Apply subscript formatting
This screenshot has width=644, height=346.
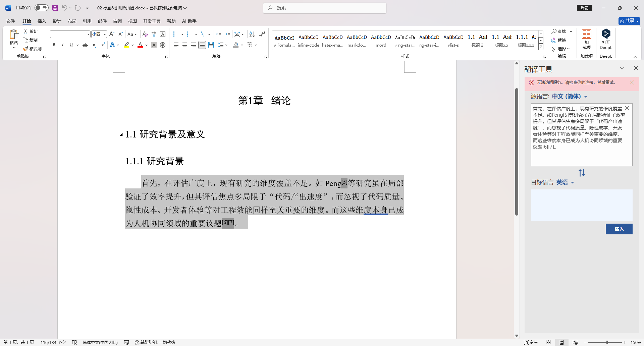(x=94, y=45)
